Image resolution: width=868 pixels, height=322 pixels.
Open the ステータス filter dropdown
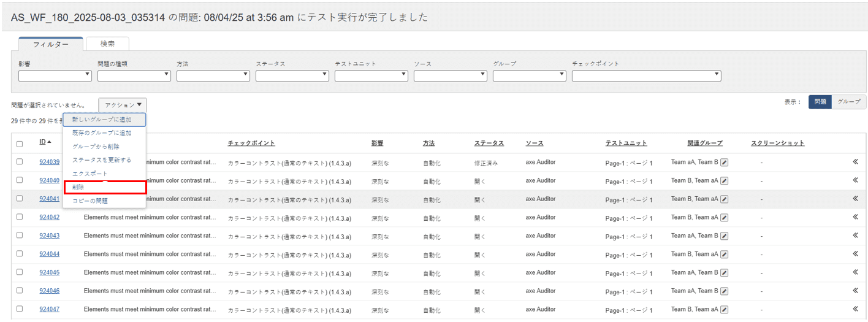[x=292, y=75]
